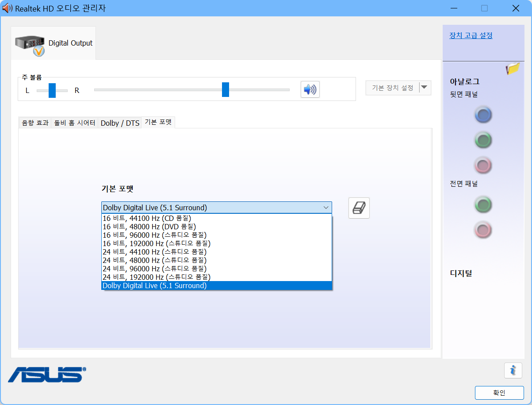Choose 24 비트, 44100 Hz option
This screenshot has height=405, width=532.
click(x=217, y=252)
